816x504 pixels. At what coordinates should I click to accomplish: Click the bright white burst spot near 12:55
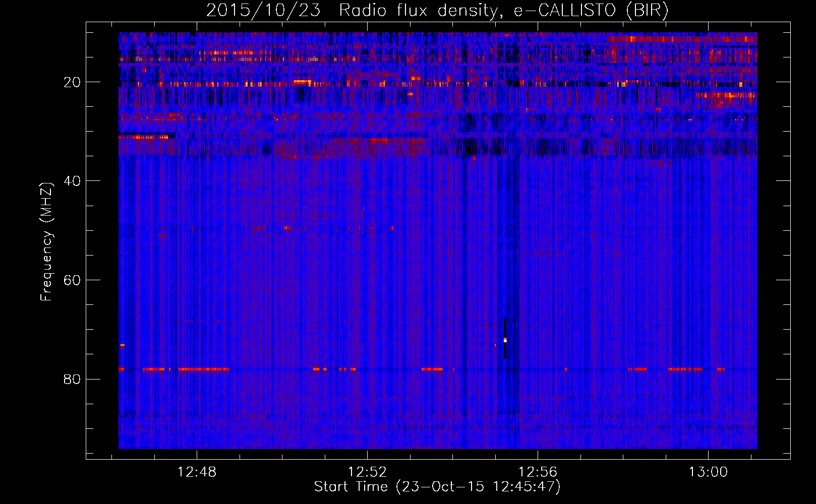(505, 340)
